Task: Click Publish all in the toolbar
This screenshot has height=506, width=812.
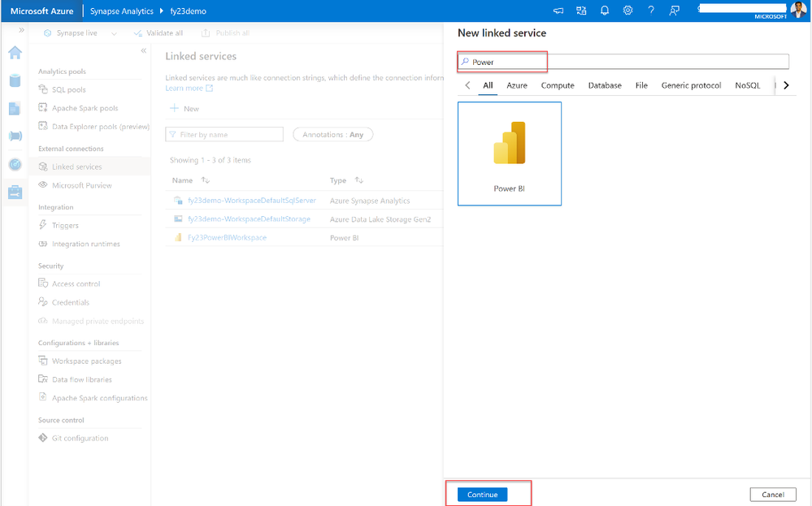Action: pos(225,33)
